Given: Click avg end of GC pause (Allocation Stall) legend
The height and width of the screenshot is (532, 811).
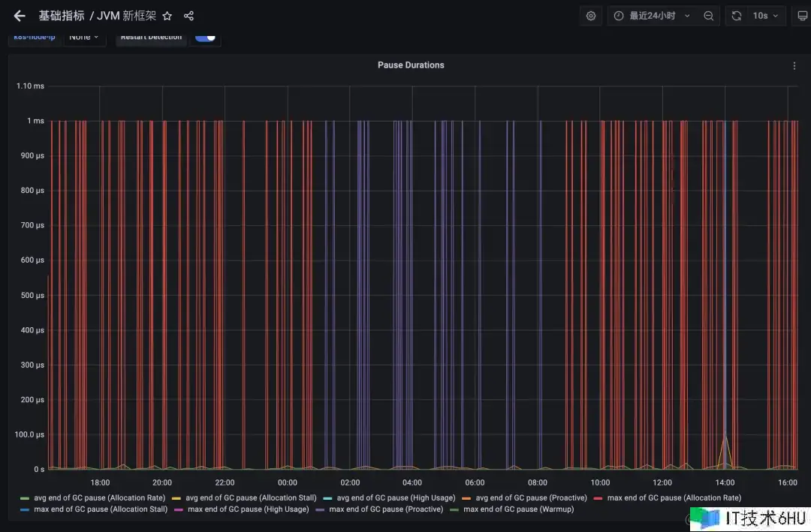Looking at the screenshot, I should [x=251, y=497].
